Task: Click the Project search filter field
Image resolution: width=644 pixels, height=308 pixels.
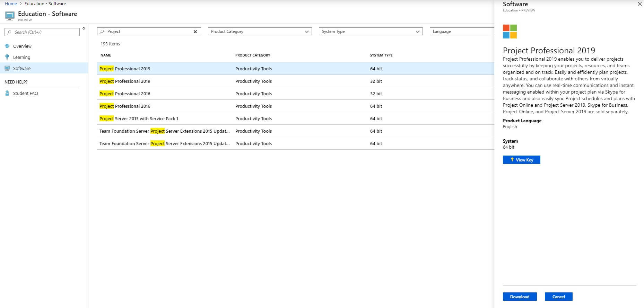Action: pyautogui.click(x=149, y=32)
